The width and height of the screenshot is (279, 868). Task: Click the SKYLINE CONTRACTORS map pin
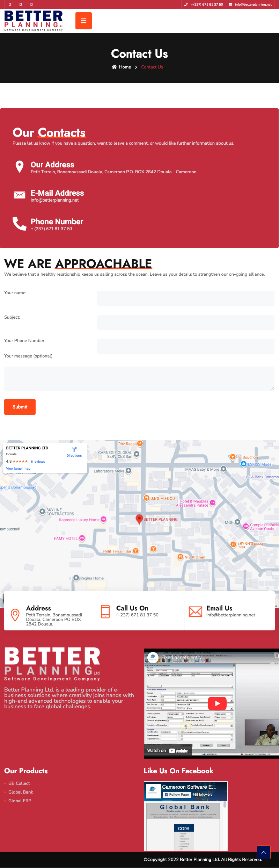43,511
